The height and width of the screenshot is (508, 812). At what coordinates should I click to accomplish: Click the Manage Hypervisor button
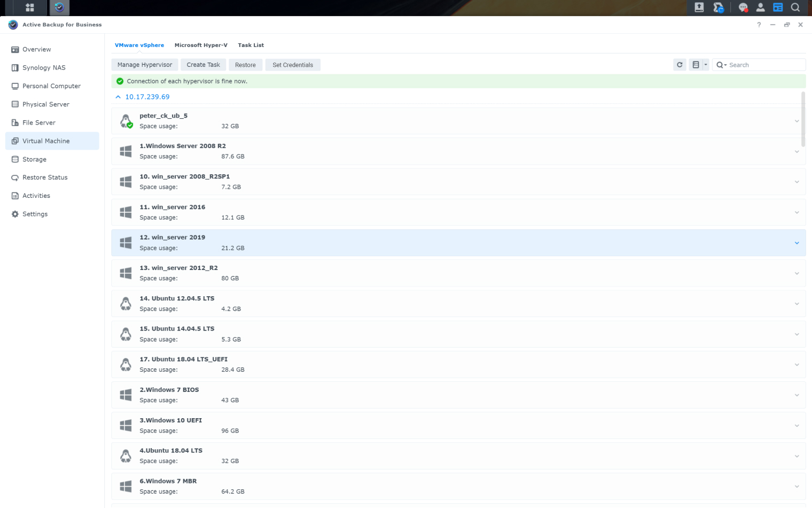click(x=144, y=65)
